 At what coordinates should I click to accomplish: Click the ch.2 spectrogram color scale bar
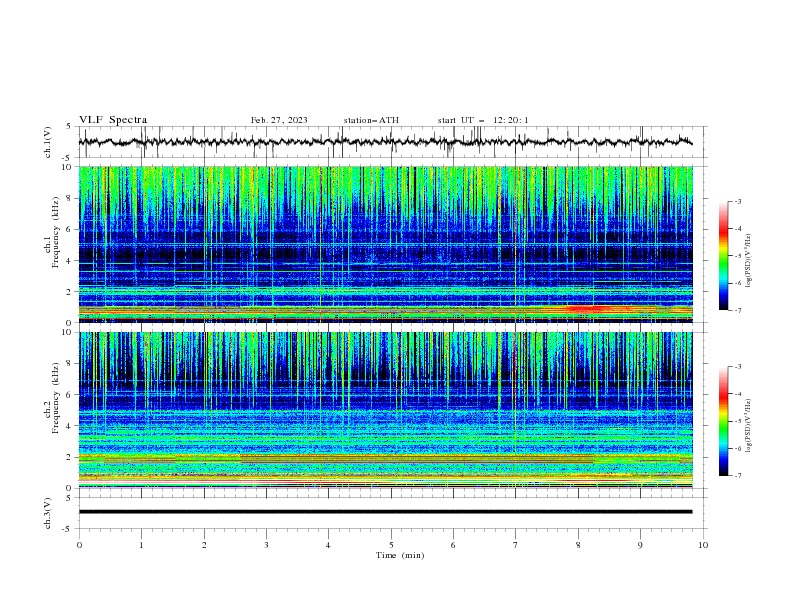pos(724,421)
